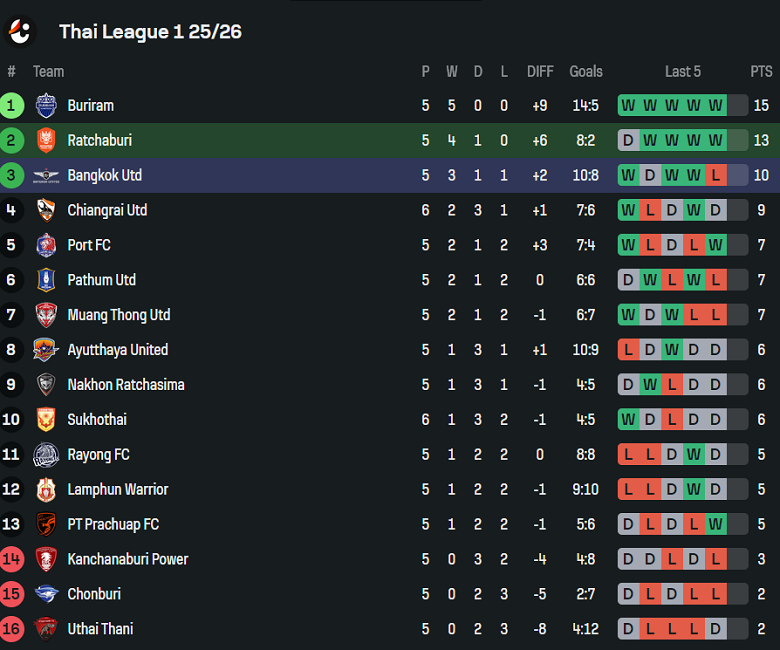This screenshot has height=650, width=780.
Task: Click the Goals column header
Action: click(x=586, y=71)
